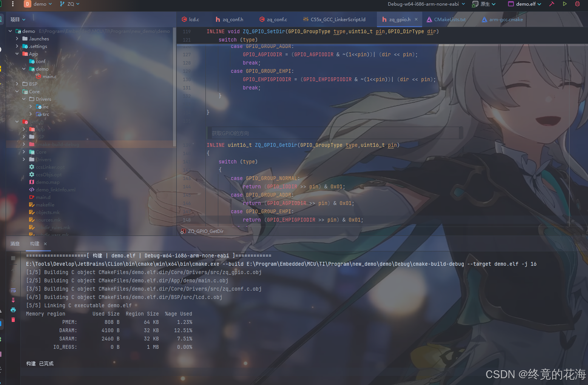Switch to the 构建 build tab
588x385 pixels.
point(34,243)
